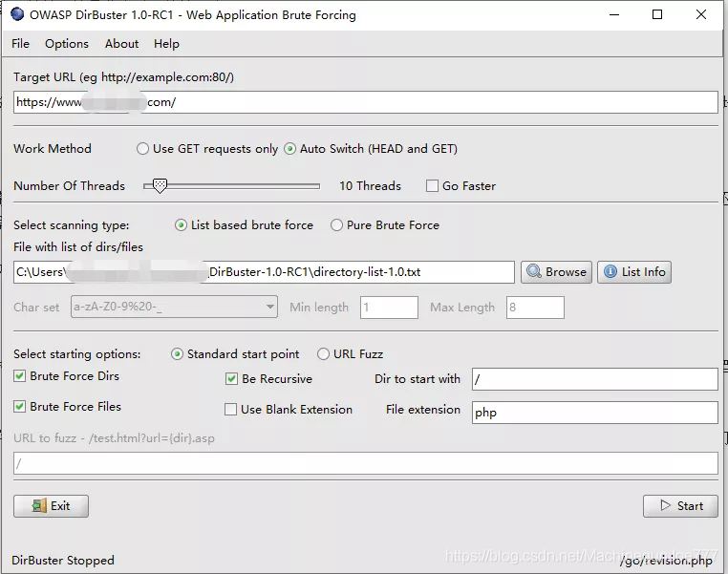
Task: Open the Options menu
Action: 67,44
